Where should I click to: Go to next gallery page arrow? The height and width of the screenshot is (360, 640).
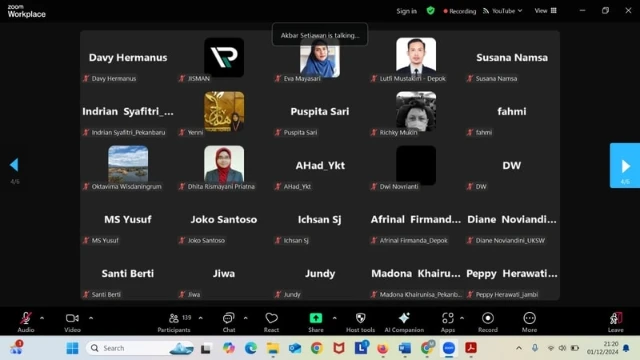625,165
